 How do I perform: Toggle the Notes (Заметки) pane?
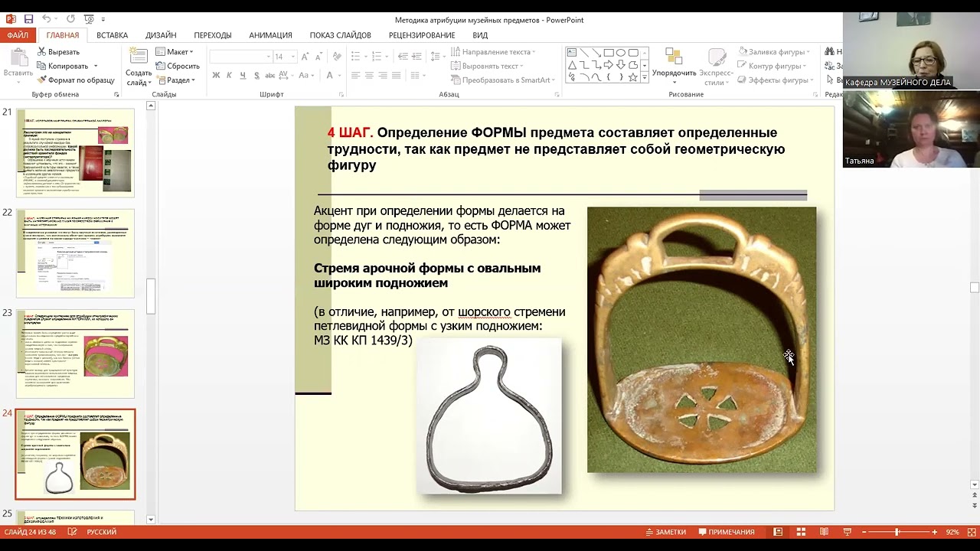coord(665,532)
